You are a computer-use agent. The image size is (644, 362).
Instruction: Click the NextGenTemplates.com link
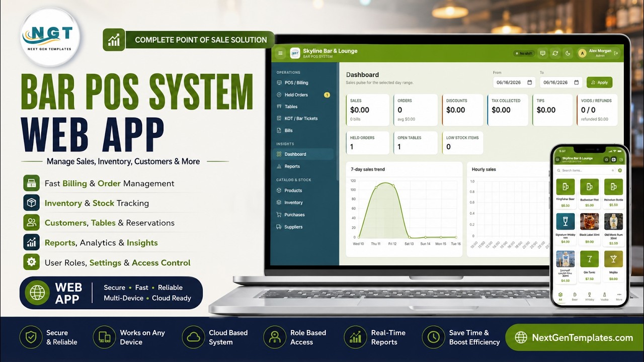[x=574, y=337]
